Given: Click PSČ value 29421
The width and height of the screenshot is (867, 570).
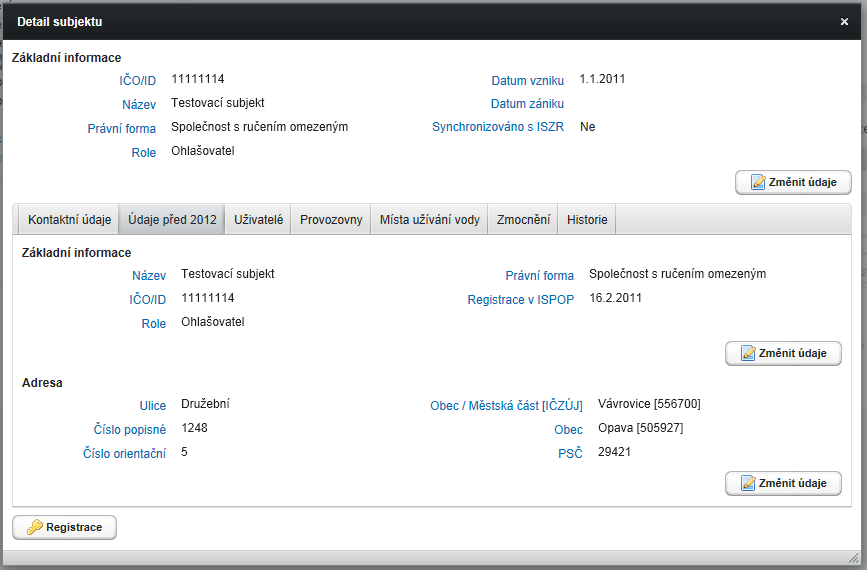Looking at the screenshot, I should pyautogui.click(x=614, y=452).
